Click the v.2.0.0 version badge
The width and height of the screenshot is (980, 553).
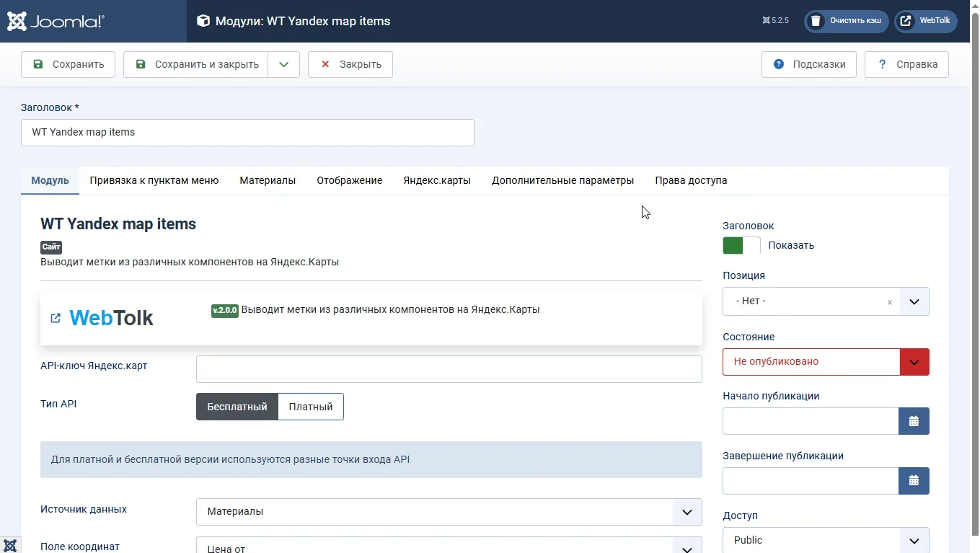point(225,310)
